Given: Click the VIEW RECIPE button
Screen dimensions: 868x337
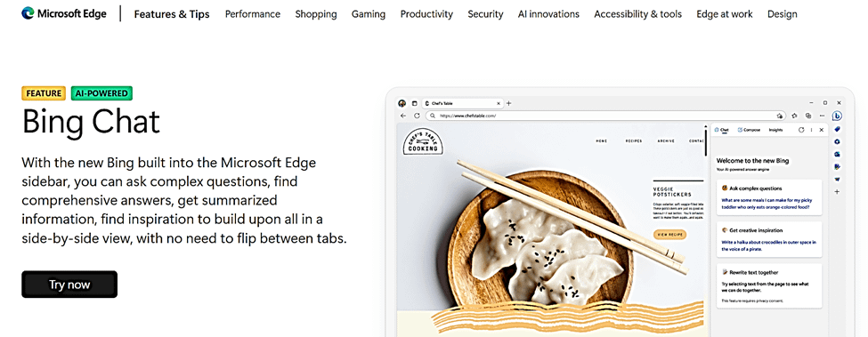Looking at the screenshot, I should [x=669, y=234].
